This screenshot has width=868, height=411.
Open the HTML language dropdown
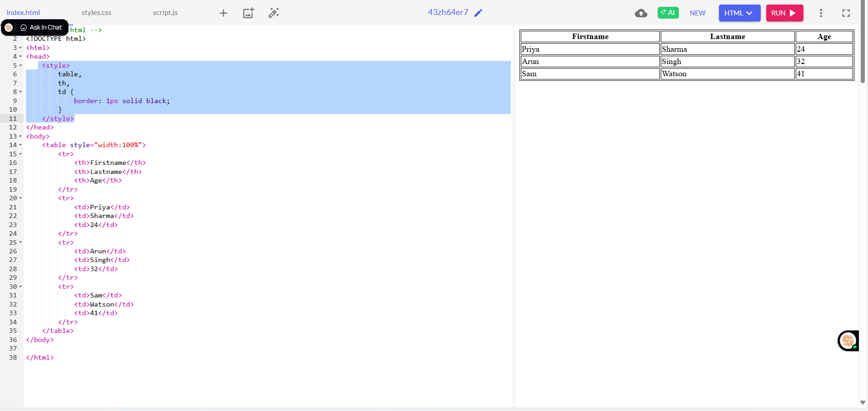pos(739,13)
